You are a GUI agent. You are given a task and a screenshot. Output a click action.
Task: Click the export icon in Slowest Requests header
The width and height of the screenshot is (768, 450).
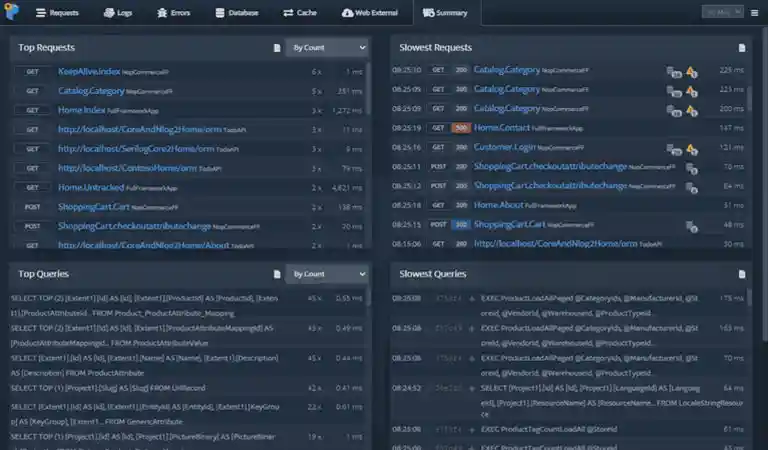(742, 48)
